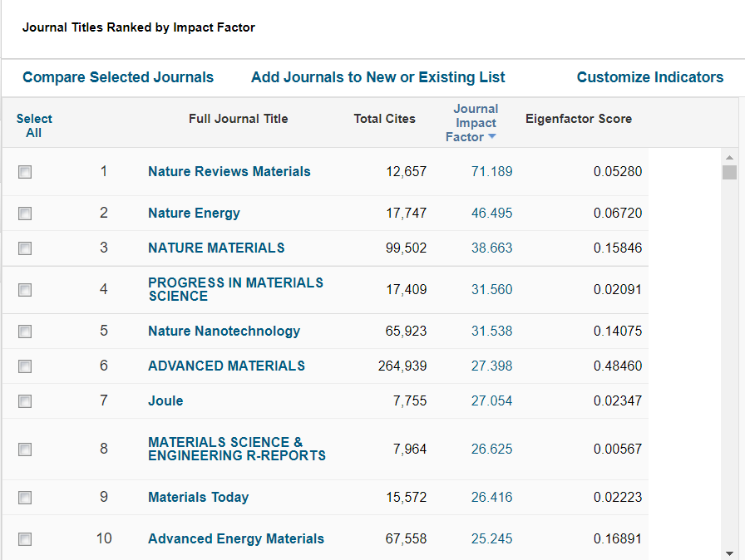The width and height of the screenshot is (745, 560).
Task: Check the Nature Nanotechnology row box
Action: pyautogui.click(x=25, y=332)
